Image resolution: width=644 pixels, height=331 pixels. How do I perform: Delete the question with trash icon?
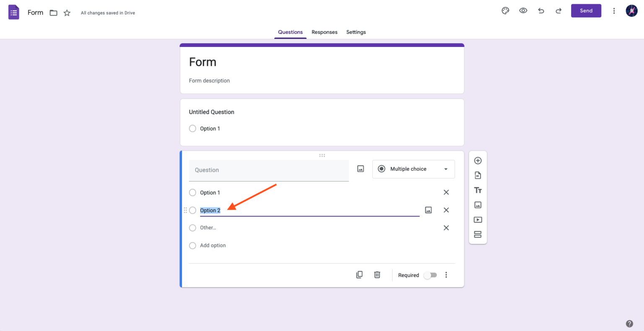coord(377,275)
